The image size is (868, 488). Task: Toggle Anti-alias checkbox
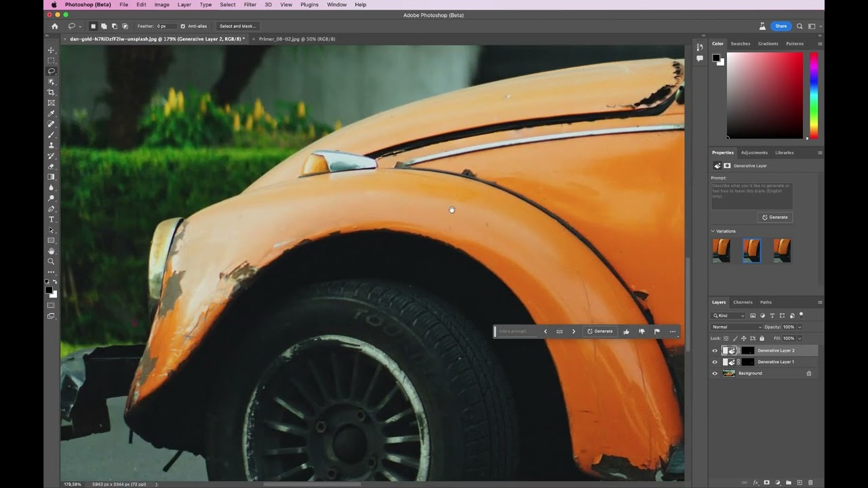[183, 26]
